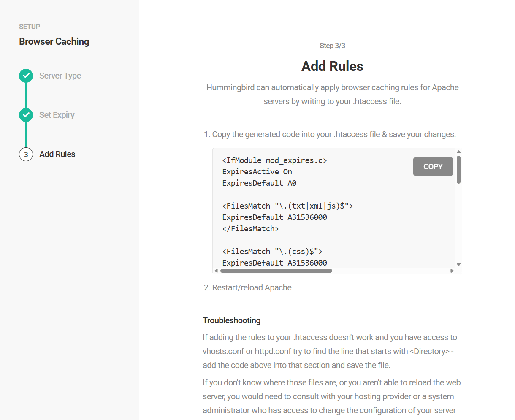Click the "Troubleshooting" heading
This screenshot has width=515, height=420.
pos(231,320)
